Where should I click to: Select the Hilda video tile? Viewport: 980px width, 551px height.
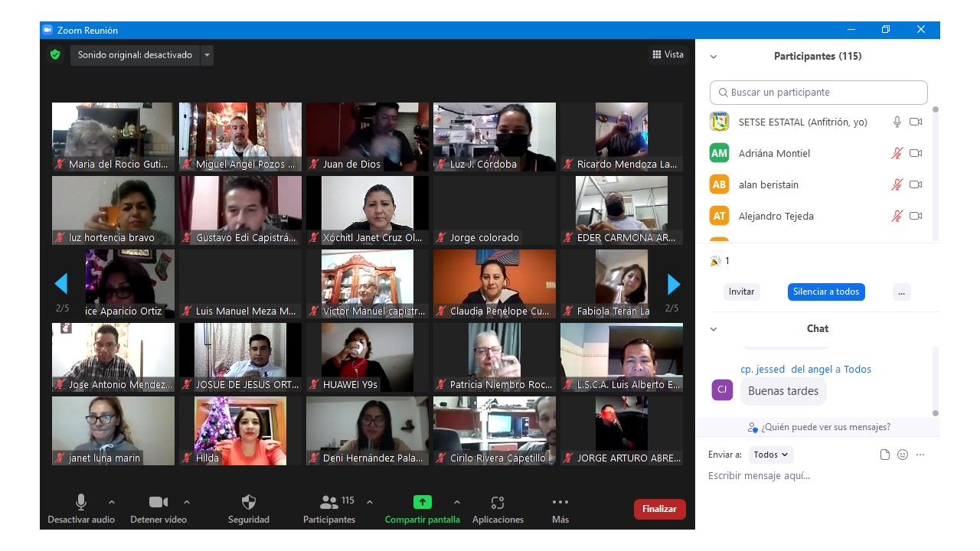[x=240, y=431]
